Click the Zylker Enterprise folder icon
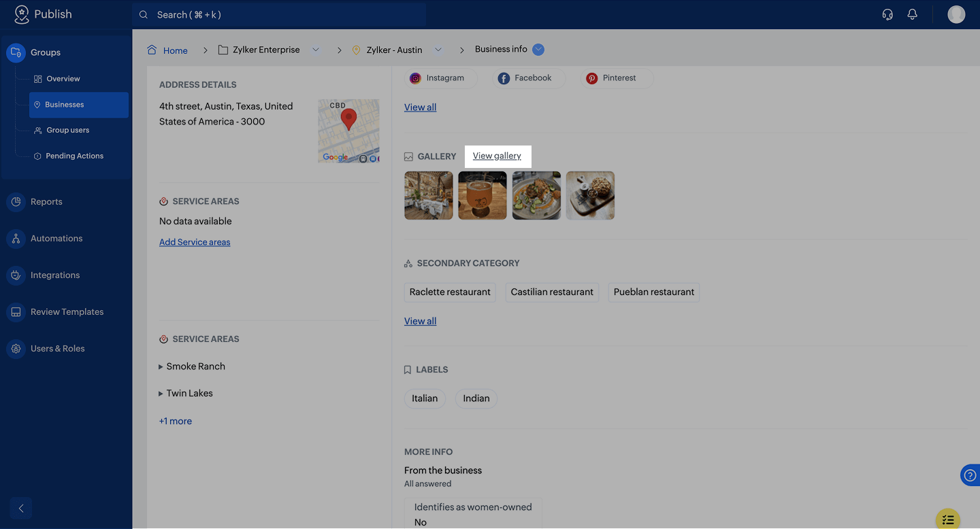Image resolution: width=980 pixels, height=529 pixels. (223, 50)
